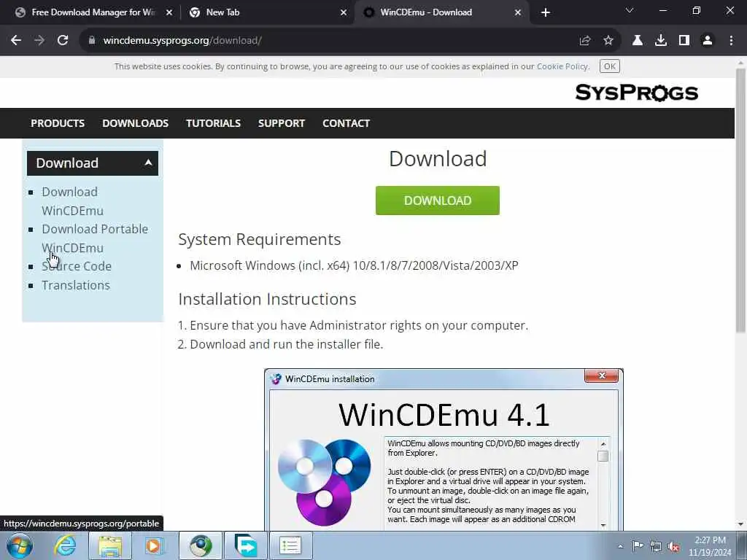747x560 pixels.
Task: Open the Translations sidebar link
Action: point(75,285)
